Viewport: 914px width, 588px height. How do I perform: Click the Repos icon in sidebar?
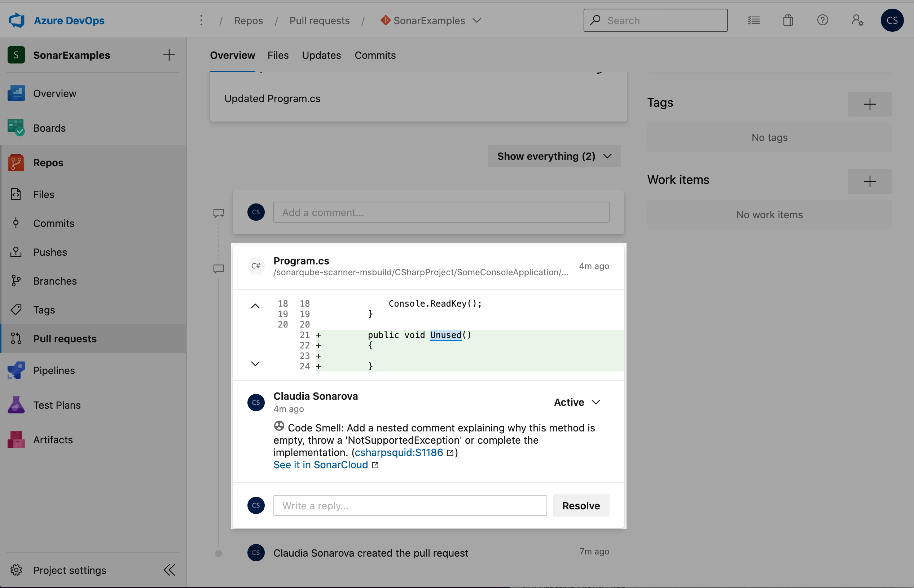coord(16,162)
